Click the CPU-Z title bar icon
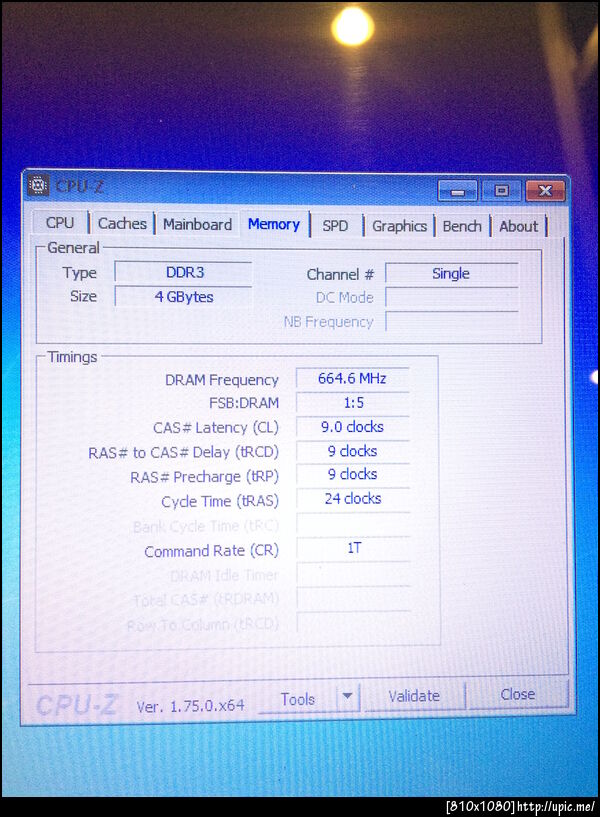The width and height of the screenshot is (600, 817). 38,185
